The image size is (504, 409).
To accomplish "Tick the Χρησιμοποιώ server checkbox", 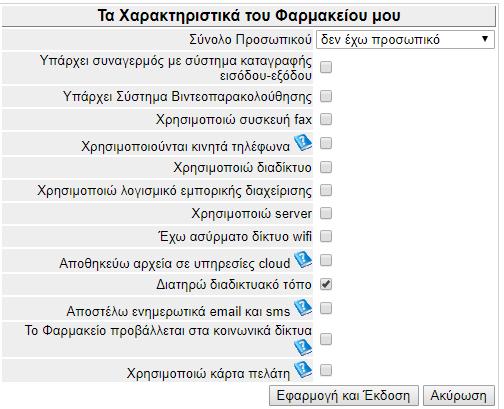I will (326, 213).
